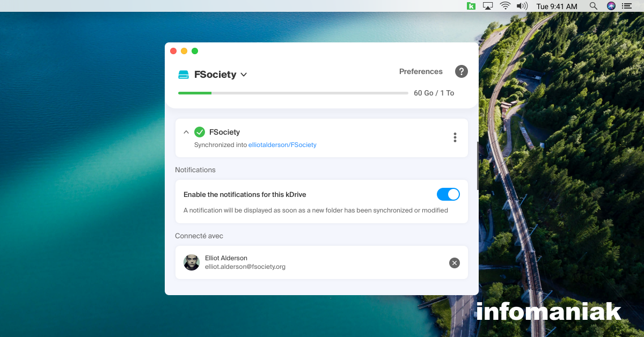
Task: Click Elliot Alderson's avatar thumbnail
Action: [x=192, y=262]
